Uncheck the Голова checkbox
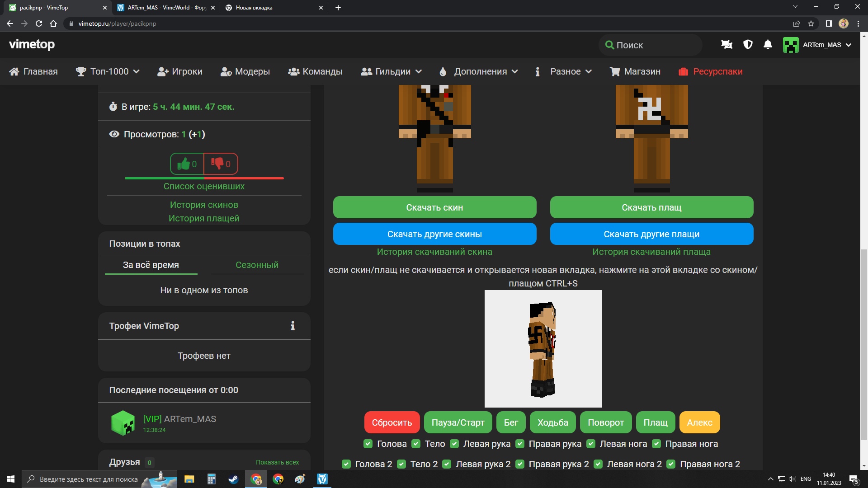The image size is (868, 488). [x=368, y=444]
